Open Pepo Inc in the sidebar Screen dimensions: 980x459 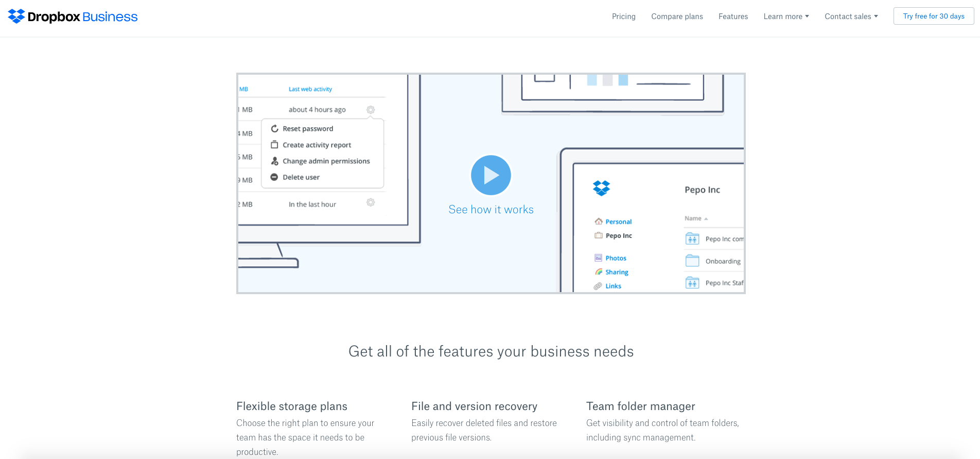[619, 235]
